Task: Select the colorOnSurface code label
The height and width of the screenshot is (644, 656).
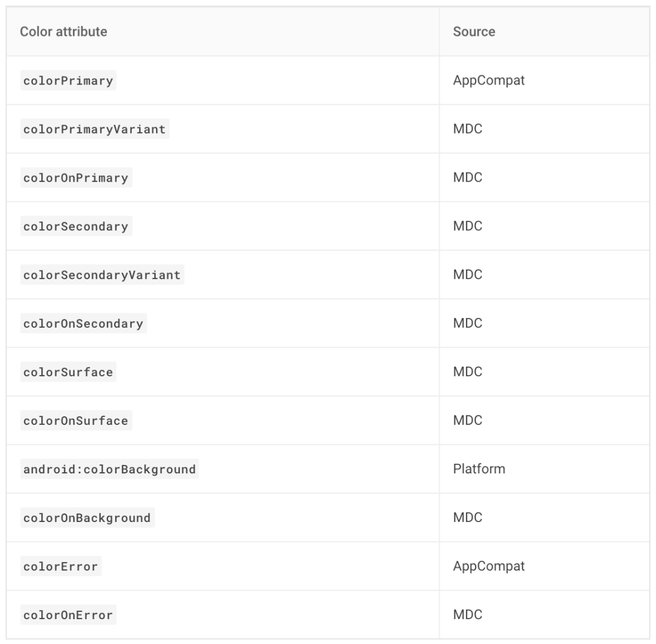Action: pos(76,421)
